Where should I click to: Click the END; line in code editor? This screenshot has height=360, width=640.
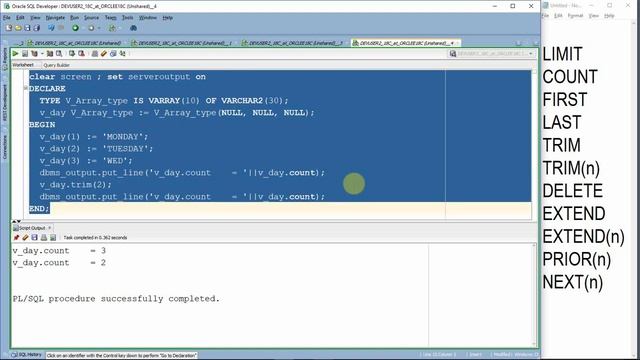[39, 209]
